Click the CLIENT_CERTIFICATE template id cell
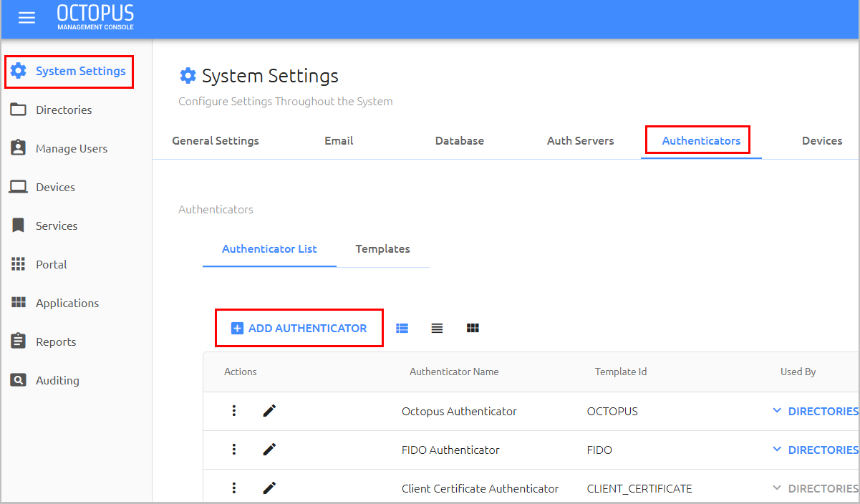 [639, 488]
